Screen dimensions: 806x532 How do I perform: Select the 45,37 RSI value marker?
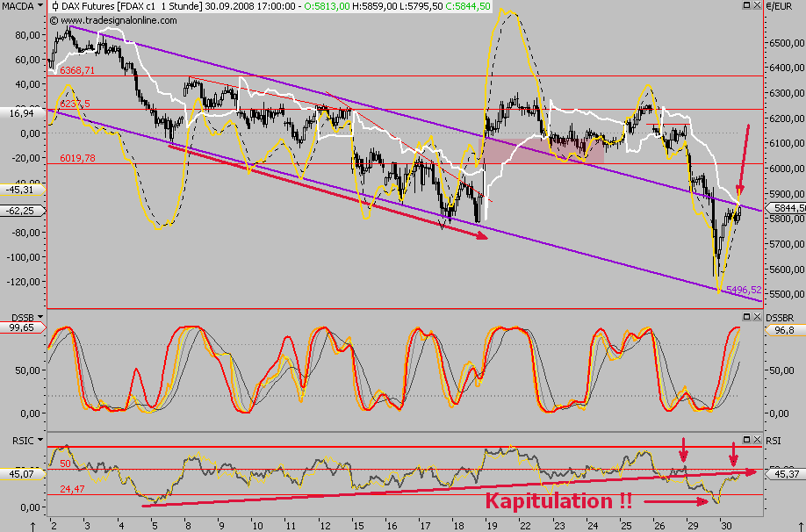[786, 474]
